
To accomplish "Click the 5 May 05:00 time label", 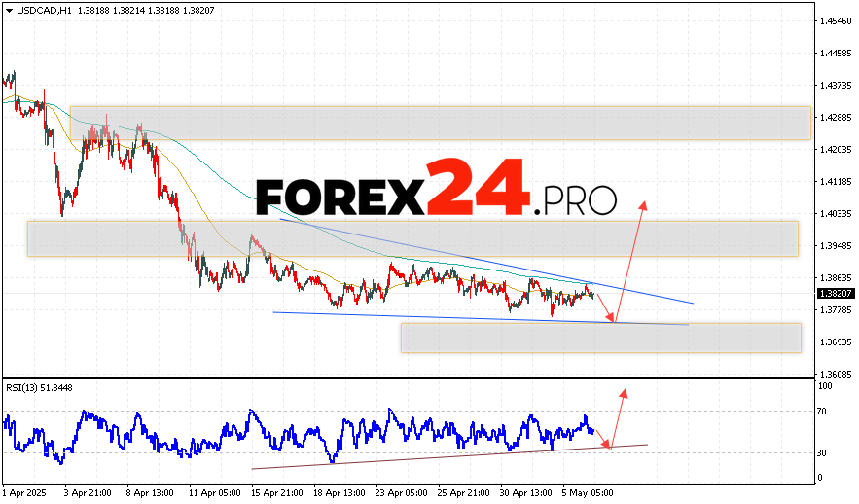I will point(589,493).
